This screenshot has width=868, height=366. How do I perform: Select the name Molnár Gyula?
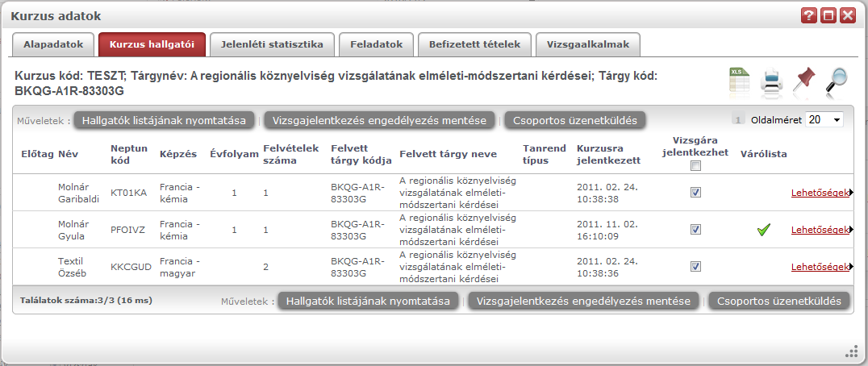tap(73, 230)
